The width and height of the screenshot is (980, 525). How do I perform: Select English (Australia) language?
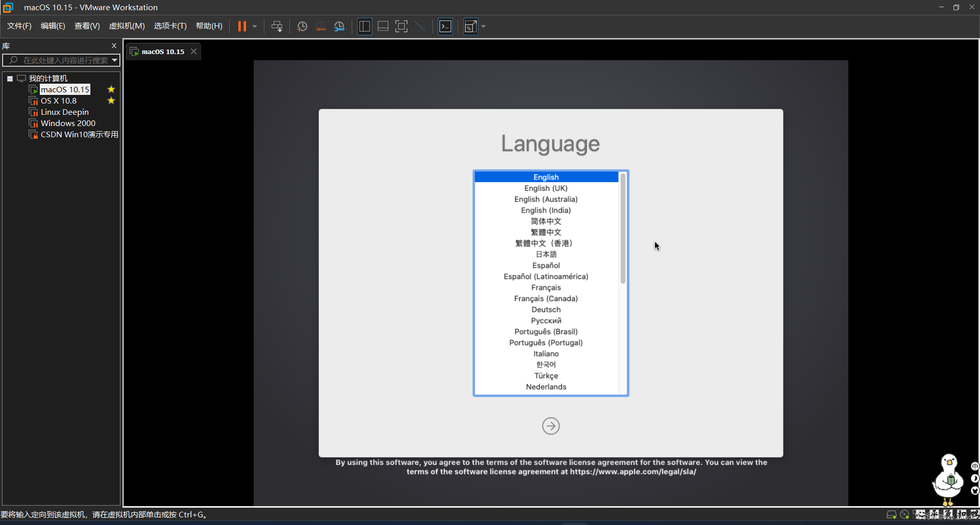tap(546, 199)
